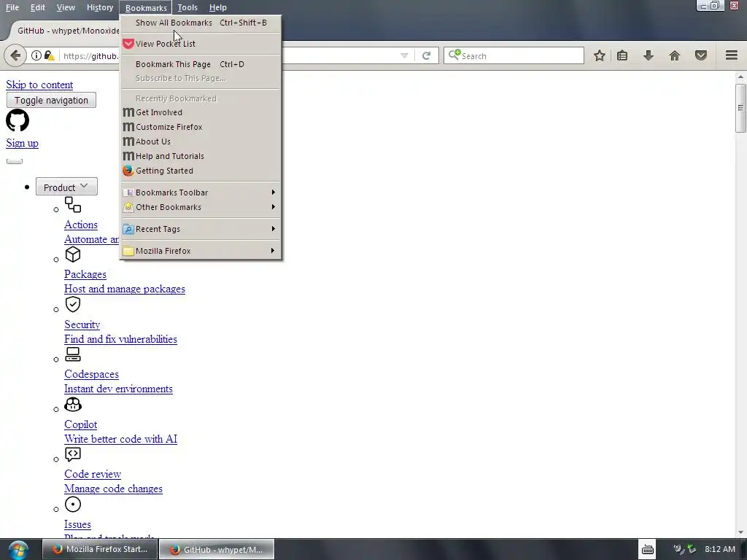The image size is (747, 560).
Task: Open the File menu
Action: coord(12,7)
